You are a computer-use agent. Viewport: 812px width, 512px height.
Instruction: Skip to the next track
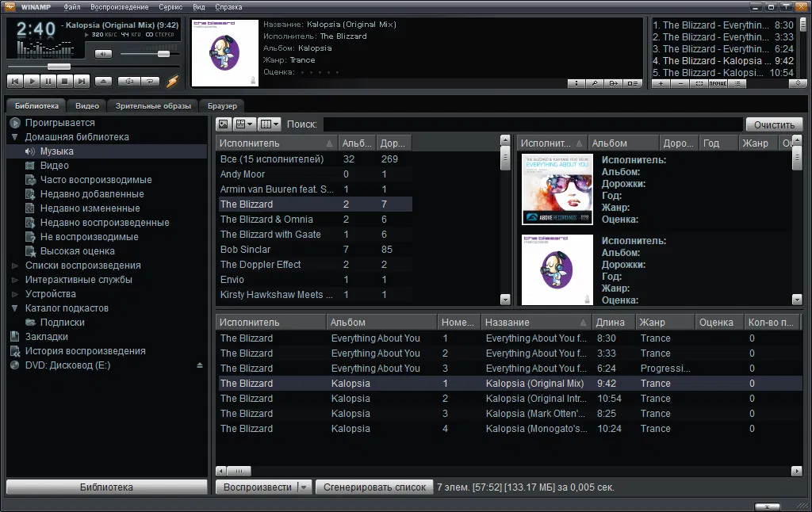click(82, 82)
